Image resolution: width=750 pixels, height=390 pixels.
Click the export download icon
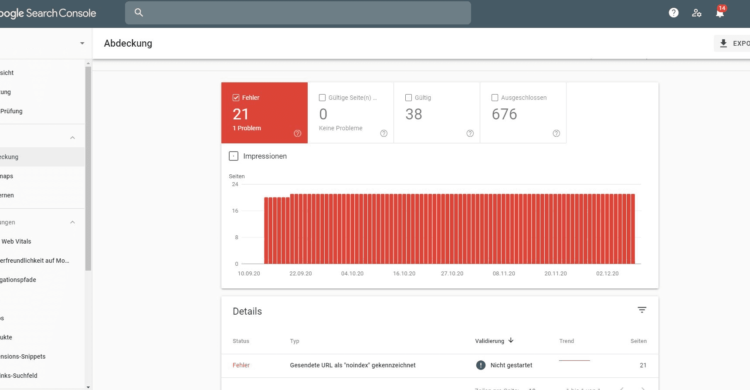pyautogui.click(x=723, y=43)
